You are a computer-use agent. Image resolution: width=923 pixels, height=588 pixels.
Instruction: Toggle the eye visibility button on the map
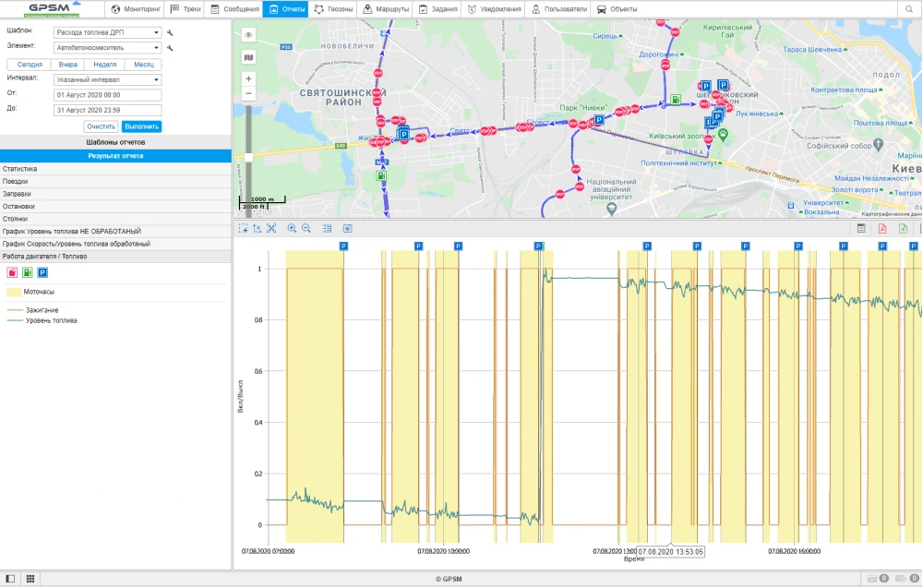(x=248, y=35)
